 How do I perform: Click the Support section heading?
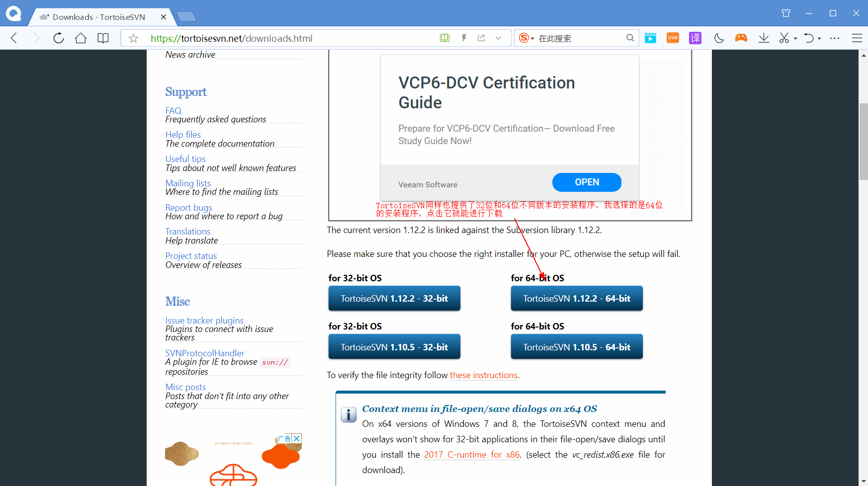tap(186, 92)
